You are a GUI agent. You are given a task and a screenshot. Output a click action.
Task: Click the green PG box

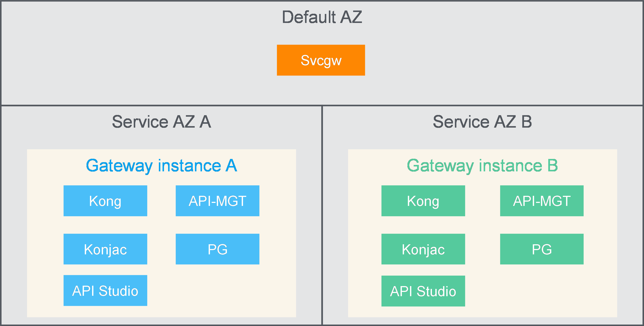[x=542, y=249]
